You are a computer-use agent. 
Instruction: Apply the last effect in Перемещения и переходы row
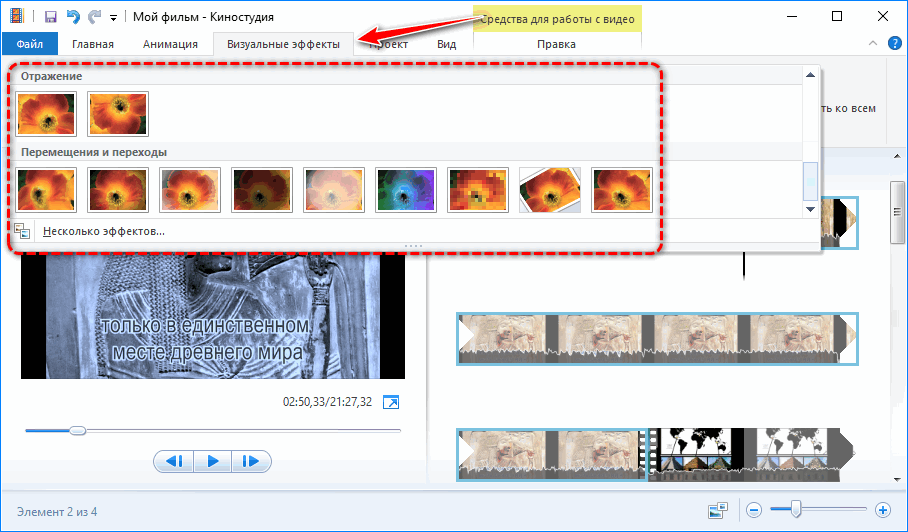point(621,190)
